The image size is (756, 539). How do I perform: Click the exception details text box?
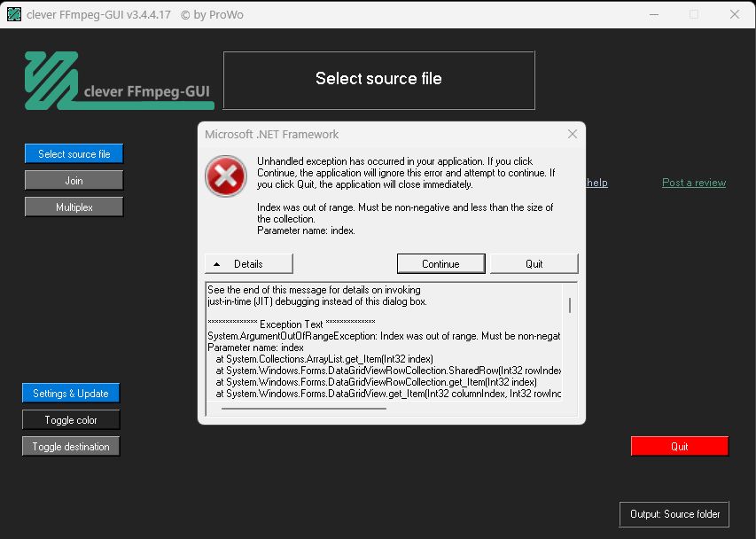(391, 349)
